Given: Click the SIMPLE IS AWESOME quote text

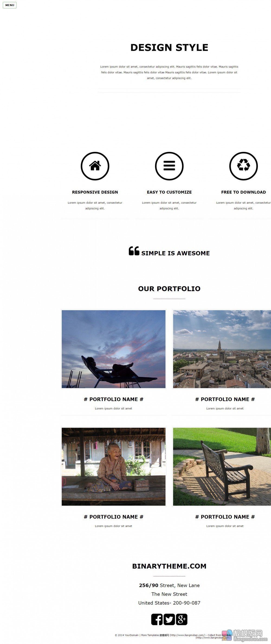Looking at the screenshot, I should click(176, 253).
